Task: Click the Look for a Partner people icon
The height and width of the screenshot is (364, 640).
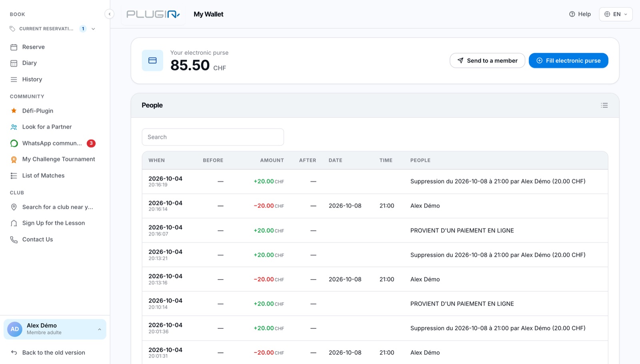Action: tap(14, 127)
